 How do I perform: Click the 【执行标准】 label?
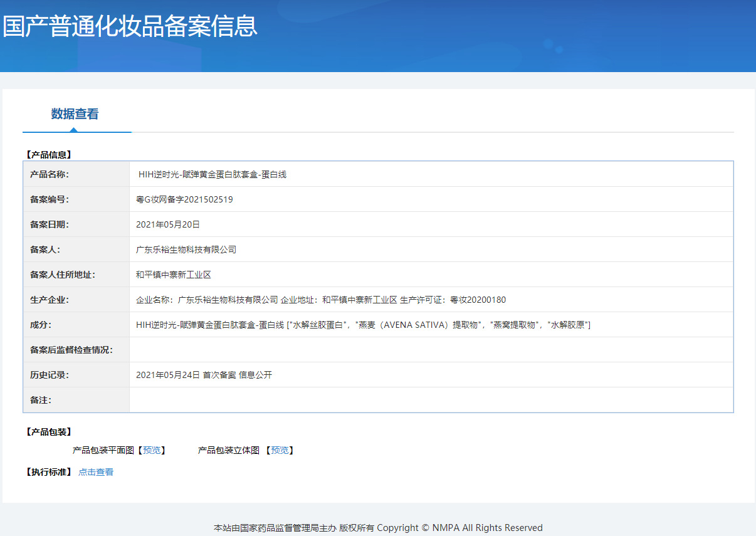point(48,472)
